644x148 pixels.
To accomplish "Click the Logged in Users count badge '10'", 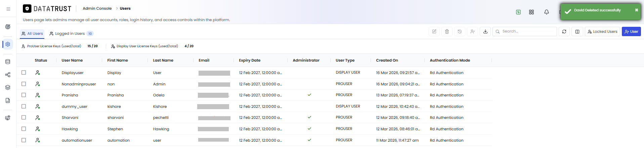I will pos(90,33).
